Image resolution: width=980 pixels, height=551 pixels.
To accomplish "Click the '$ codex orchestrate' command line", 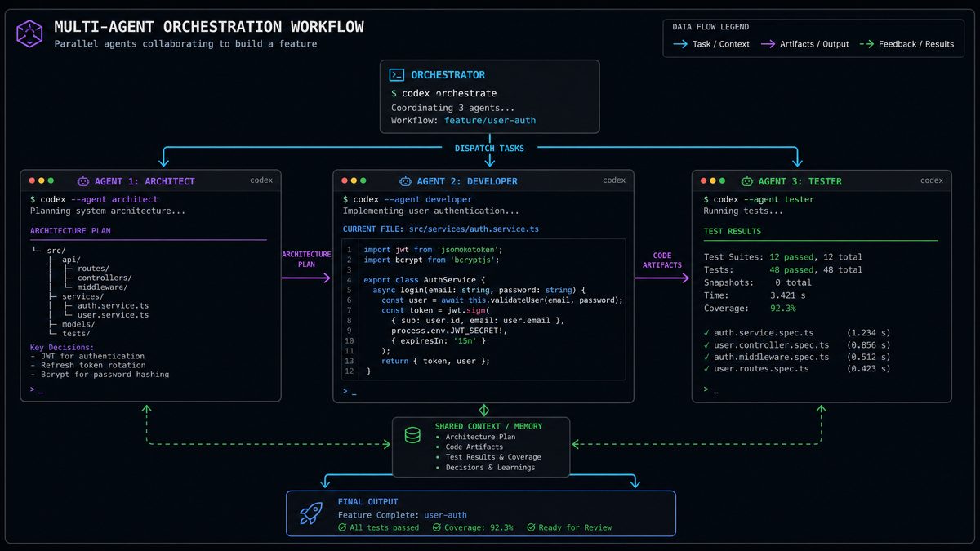I will click(x=443, y=93).
